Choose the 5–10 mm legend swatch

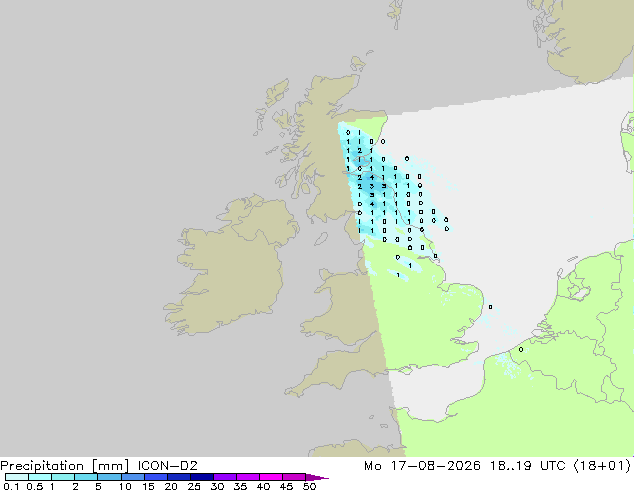[x=110, y=477]
